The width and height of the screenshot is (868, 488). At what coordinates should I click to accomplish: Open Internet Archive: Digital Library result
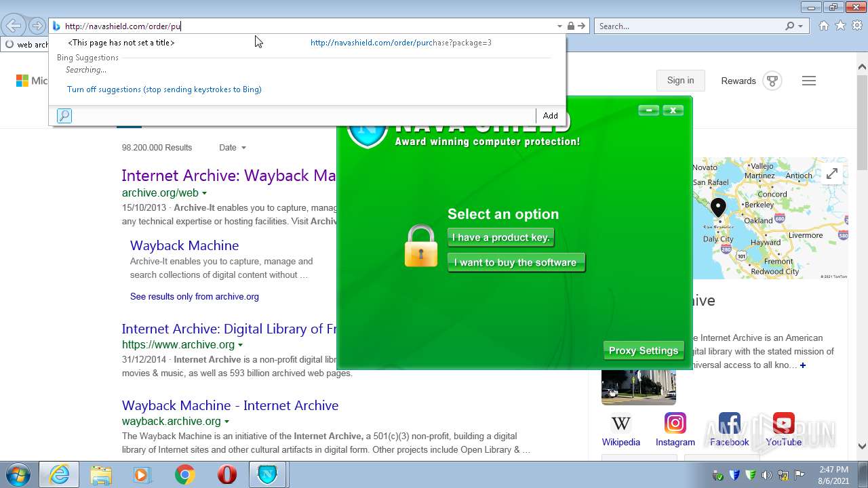pyautogui.click(x=229, y=329)
